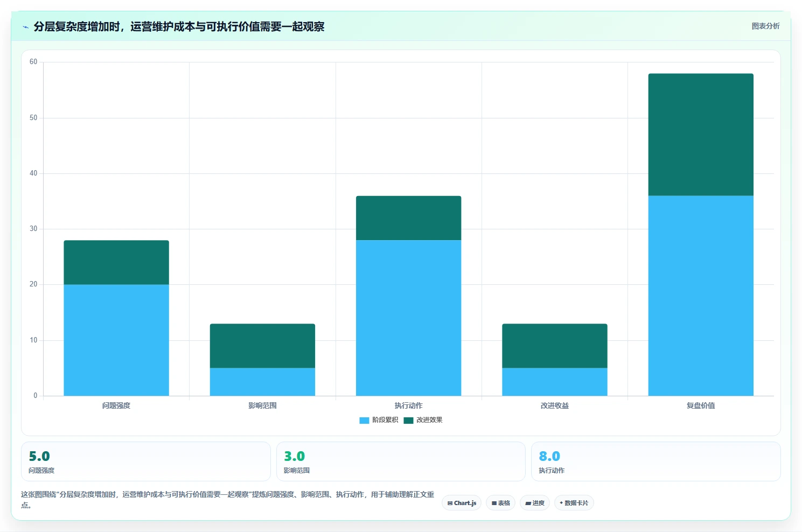
Task: Click the 问题强度 light-blue bar segment
Action: [116, 340]
